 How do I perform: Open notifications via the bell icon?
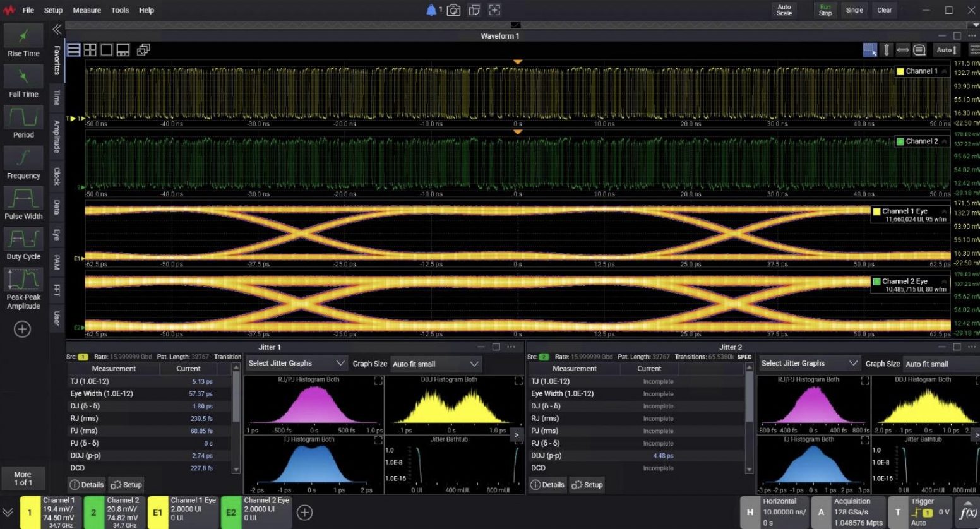[431, 10]
